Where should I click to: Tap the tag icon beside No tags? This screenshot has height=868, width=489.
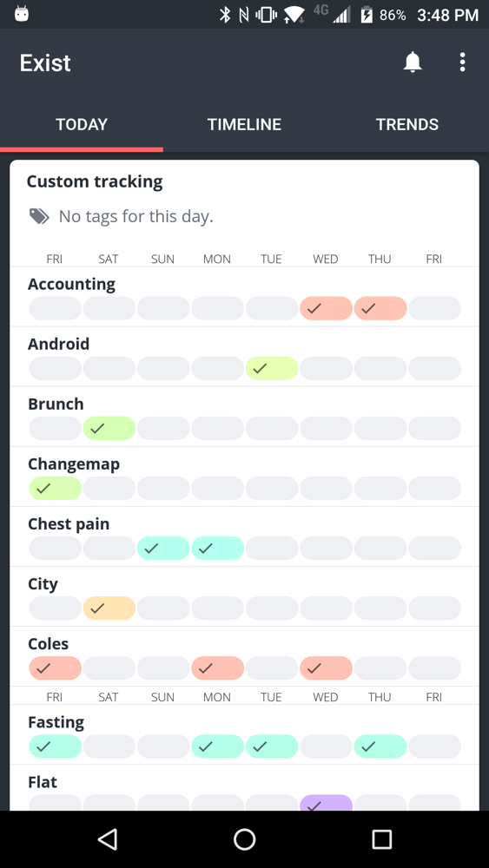click(x=39, y=216)
